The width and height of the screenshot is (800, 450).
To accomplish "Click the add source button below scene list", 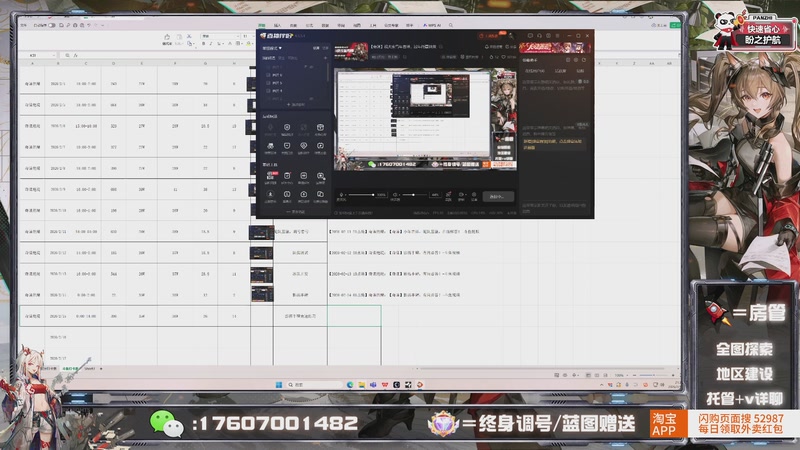I will [296, 105].
